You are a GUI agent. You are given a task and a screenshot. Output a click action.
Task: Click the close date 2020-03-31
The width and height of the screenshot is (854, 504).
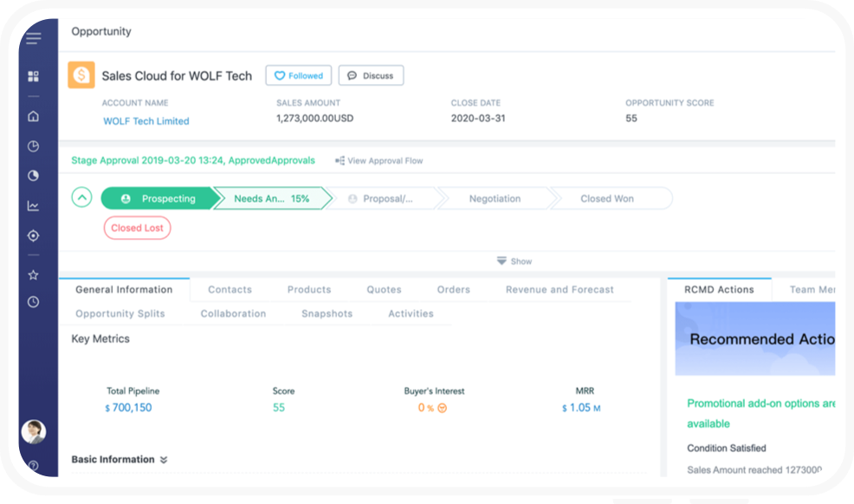pyautogui.click(x=478, y=118)
